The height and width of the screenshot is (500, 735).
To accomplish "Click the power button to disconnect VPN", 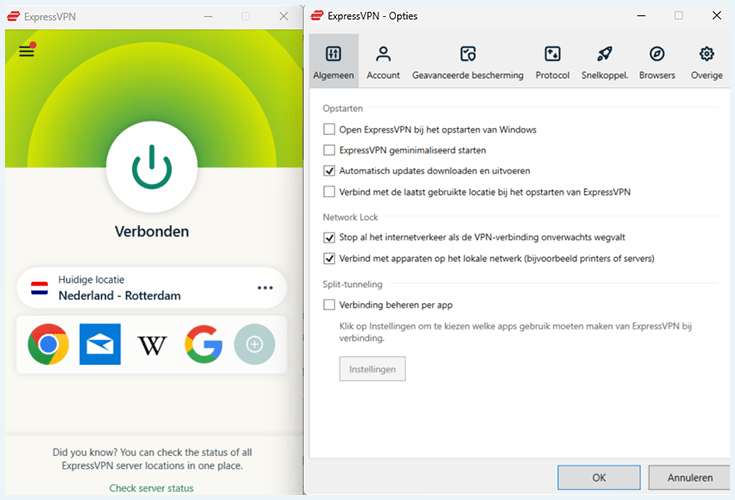I will (x=152, y=167).
